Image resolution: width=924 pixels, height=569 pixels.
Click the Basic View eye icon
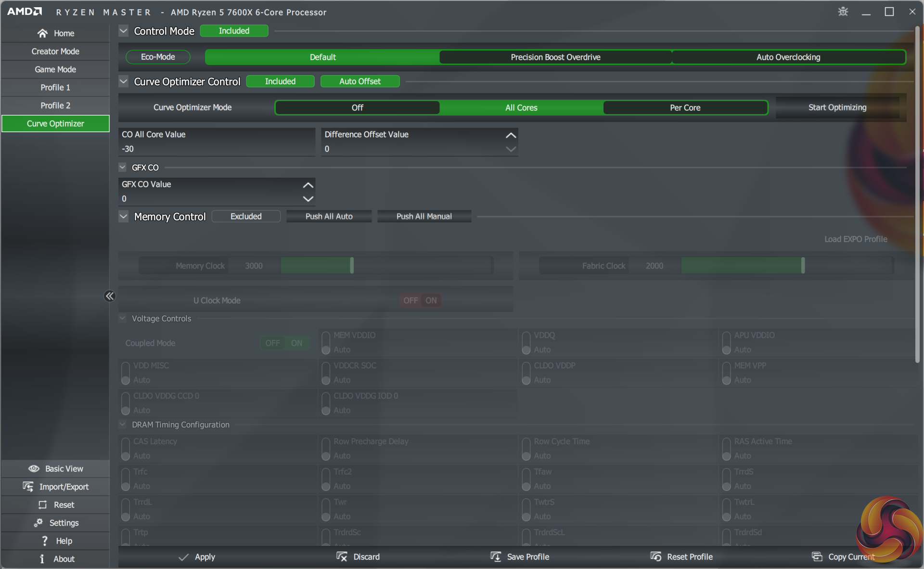(x=34, y=468)
